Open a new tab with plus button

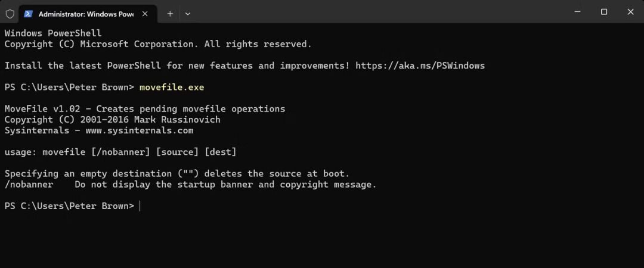[x=170, y=14]
